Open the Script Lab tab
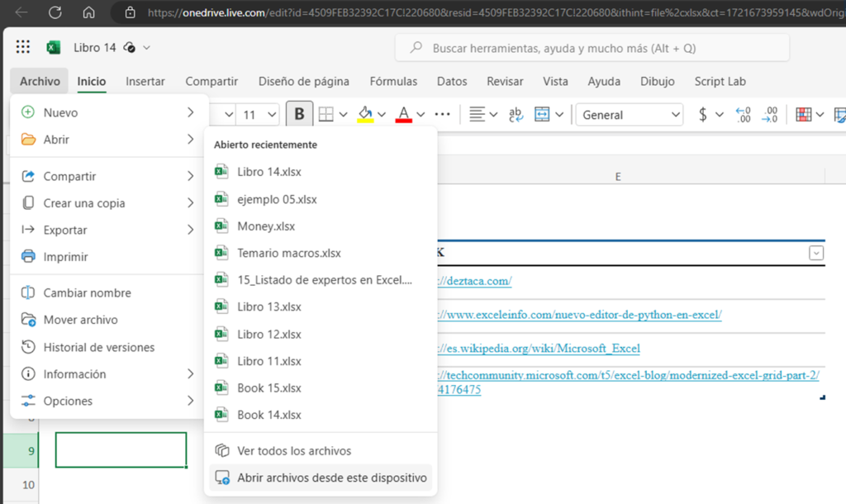The width and height of the screenshot is (846, 504). 720,81
